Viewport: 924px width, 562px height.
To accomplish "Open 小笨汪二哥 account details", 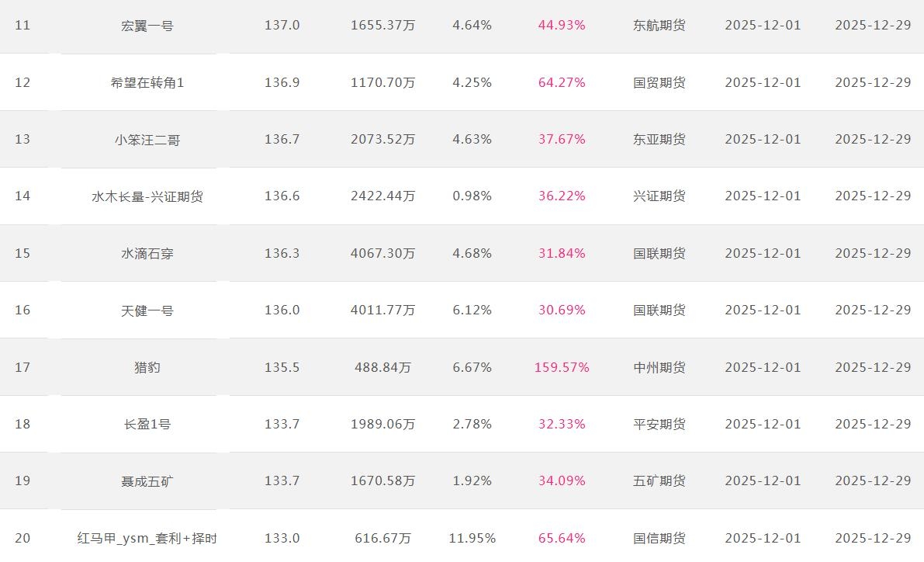I will [147, 140].
